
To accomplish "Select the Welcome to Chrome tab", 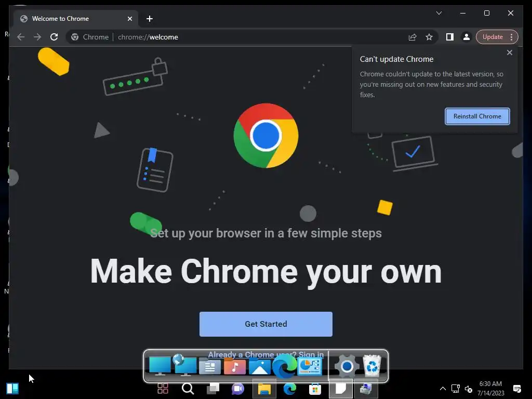I will click(x=76, y=19).
